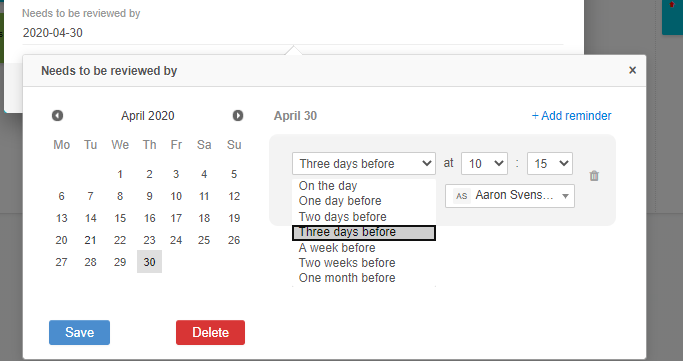
Task: Click the 2020-04-30 date field
Action: pyautogui.click(x=293, y=33)
